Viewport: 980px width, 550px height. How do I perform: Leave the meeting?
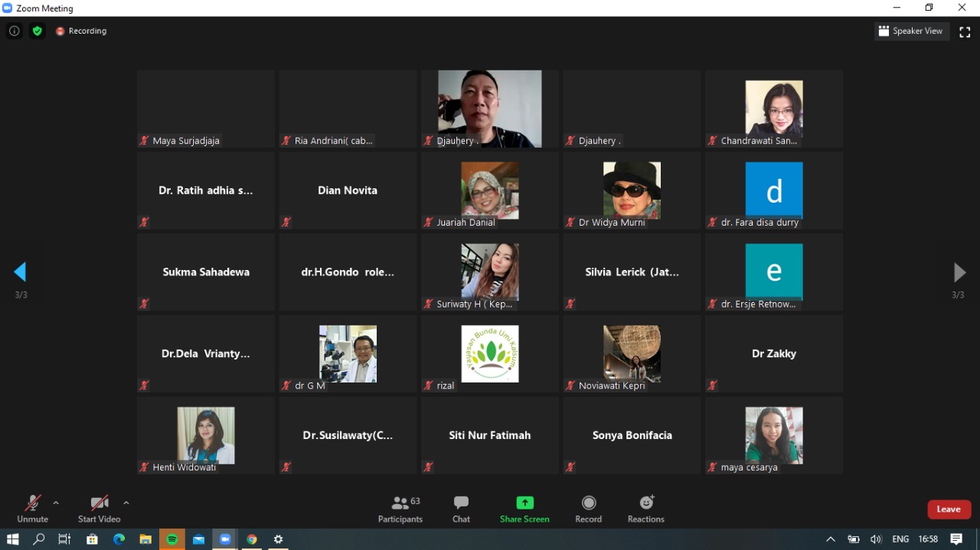click(949, 509)
